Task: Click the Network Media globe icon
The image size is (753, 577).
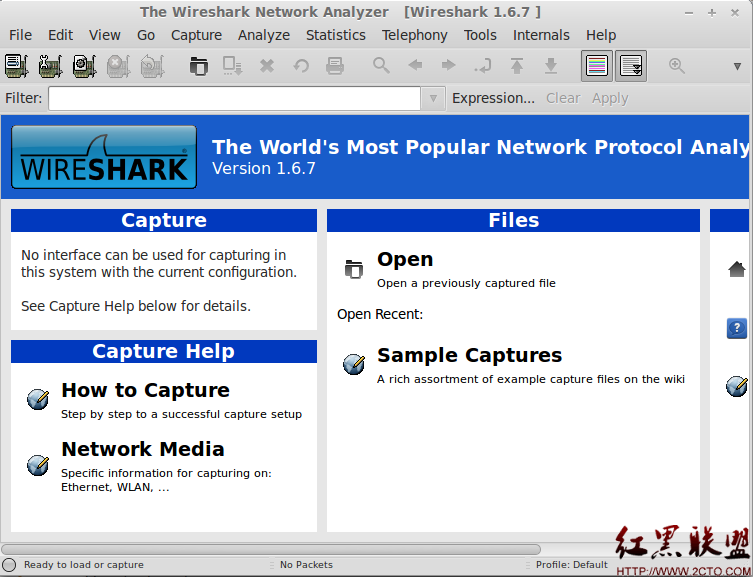Action: pos(38,465)
